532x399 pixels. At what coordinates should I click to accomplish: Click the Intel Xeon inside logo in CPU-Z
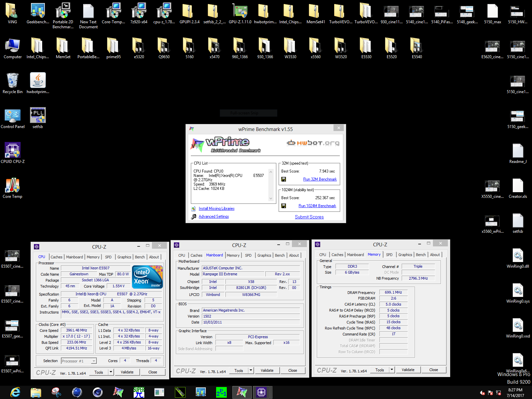(x=147, y=277)
